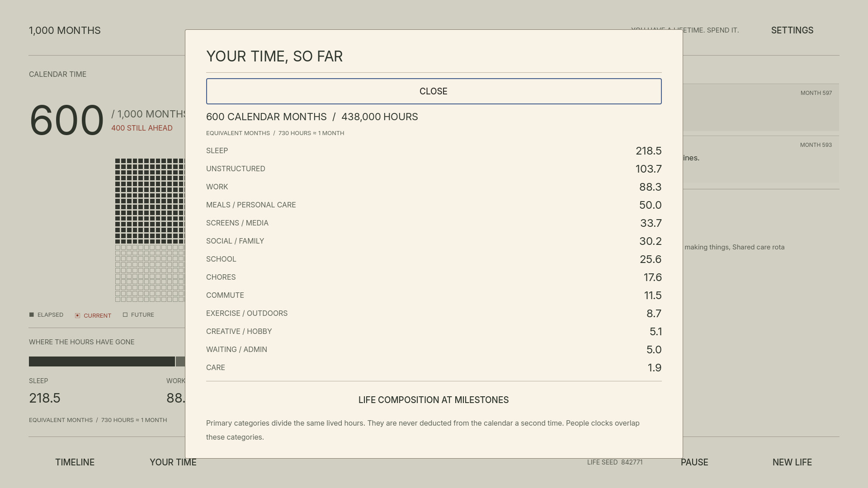Click the Life Seed 842771 label
868x488 pixels.
[615, 462]
